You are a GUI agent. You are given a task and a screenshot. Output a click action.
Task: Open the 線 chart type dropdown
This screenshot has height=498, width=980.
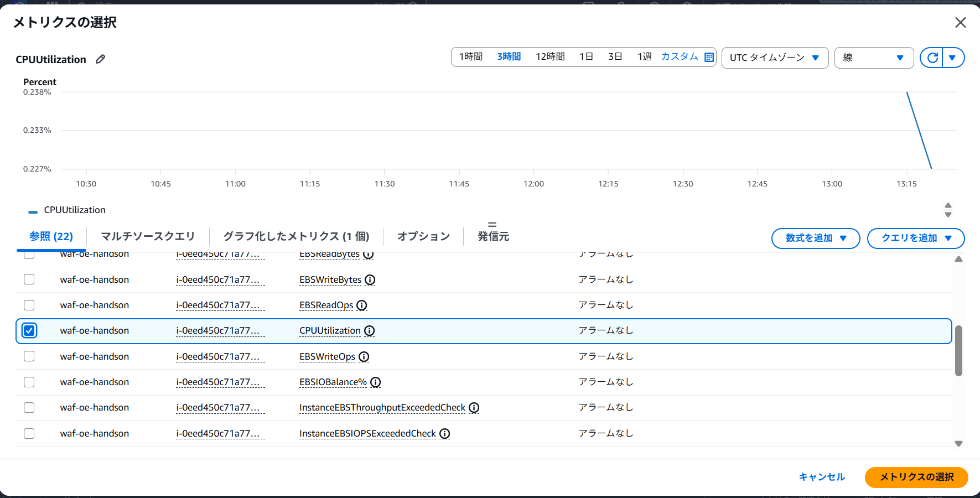[x=874, y=58]
